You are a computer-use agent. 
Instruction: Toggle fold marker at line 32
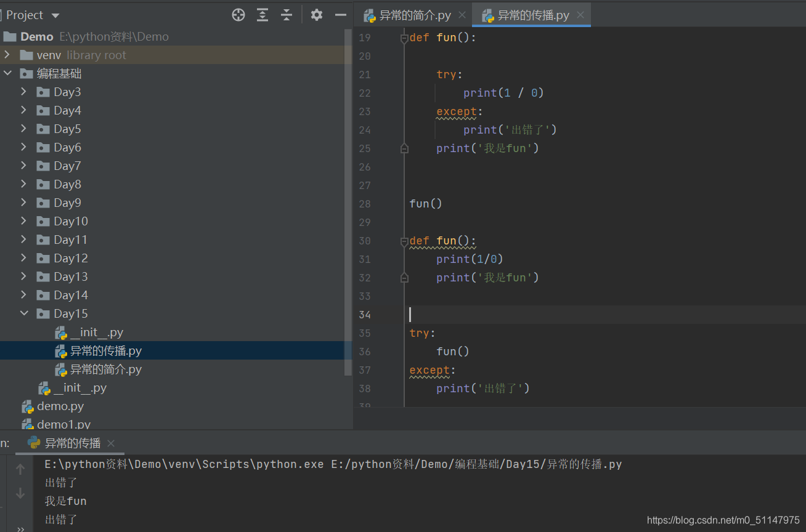click(404, 278)
